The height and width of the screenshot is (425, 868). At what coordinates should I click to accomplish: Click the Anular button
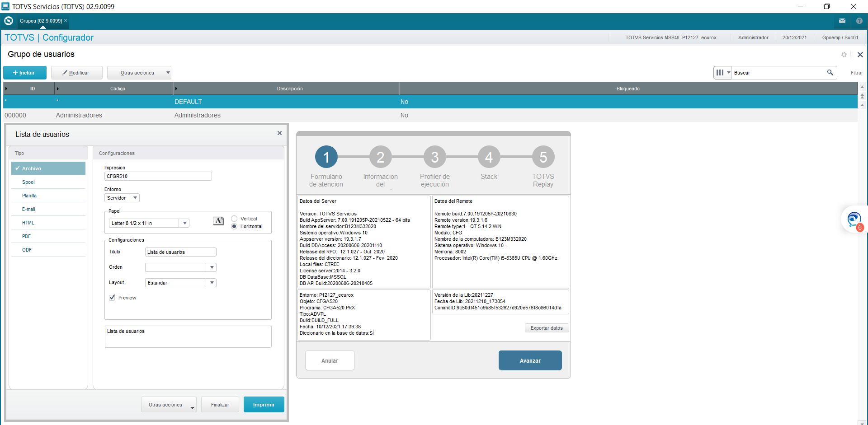(x=330, y=360)
